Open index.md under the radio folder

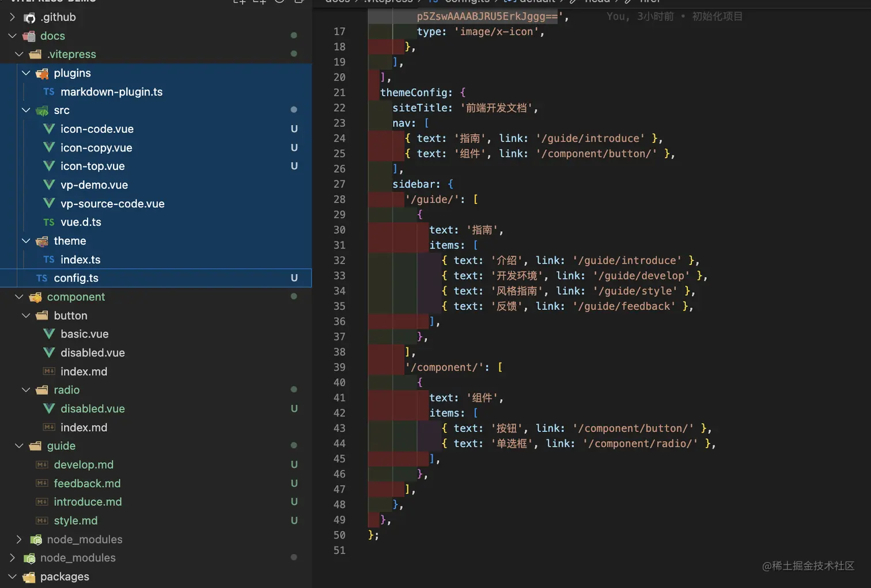tap(84, 427)
